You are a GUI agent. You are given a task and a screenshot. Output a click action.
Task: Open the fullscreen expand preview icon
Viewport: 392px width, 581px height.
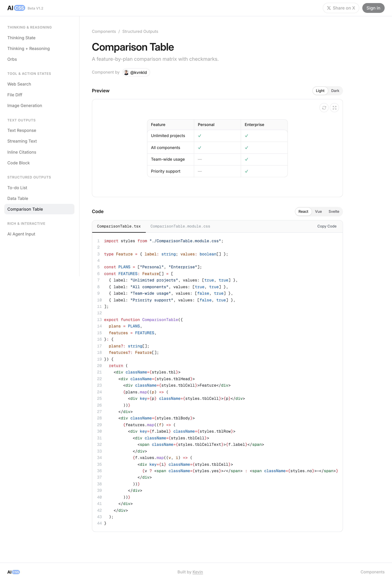334,108
